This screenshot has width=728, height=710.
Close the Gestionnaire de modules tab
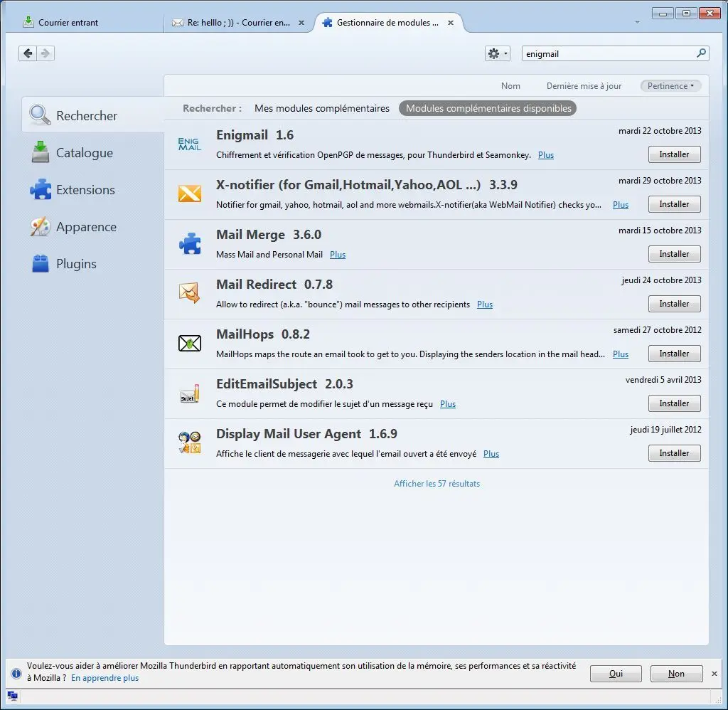tap(450, 23)
